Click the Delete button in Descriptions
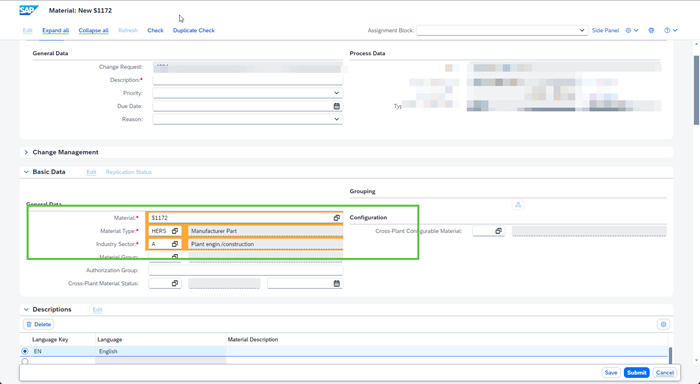 pos(38,324)
